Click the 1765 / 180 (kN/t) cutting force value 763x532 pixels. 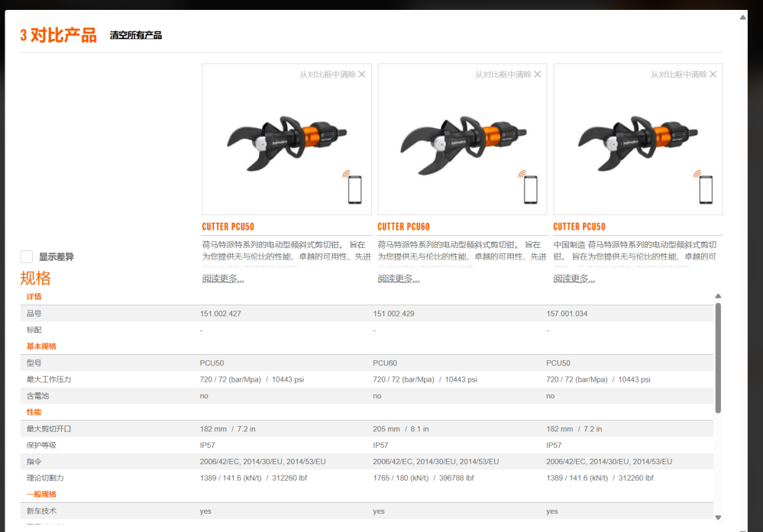click(423, 478)
